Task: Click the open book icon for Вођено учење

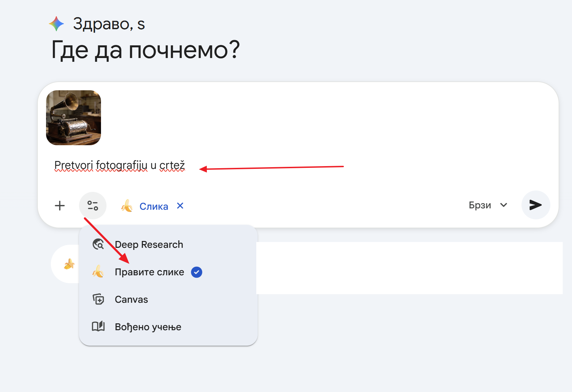Action: 98,326
